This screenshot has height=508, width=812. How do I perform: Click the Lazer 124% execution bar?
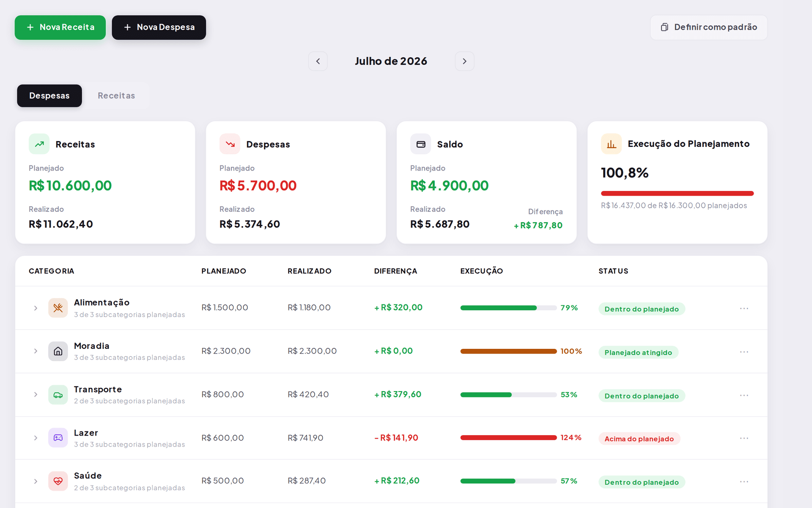pos(508,438)
